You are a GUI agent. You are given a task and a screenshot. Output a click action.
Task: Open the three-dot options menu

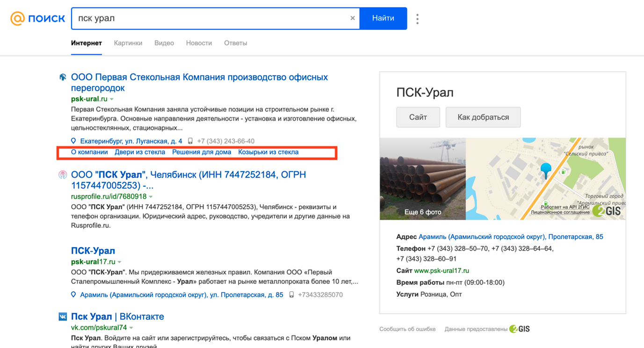[417, 19]
